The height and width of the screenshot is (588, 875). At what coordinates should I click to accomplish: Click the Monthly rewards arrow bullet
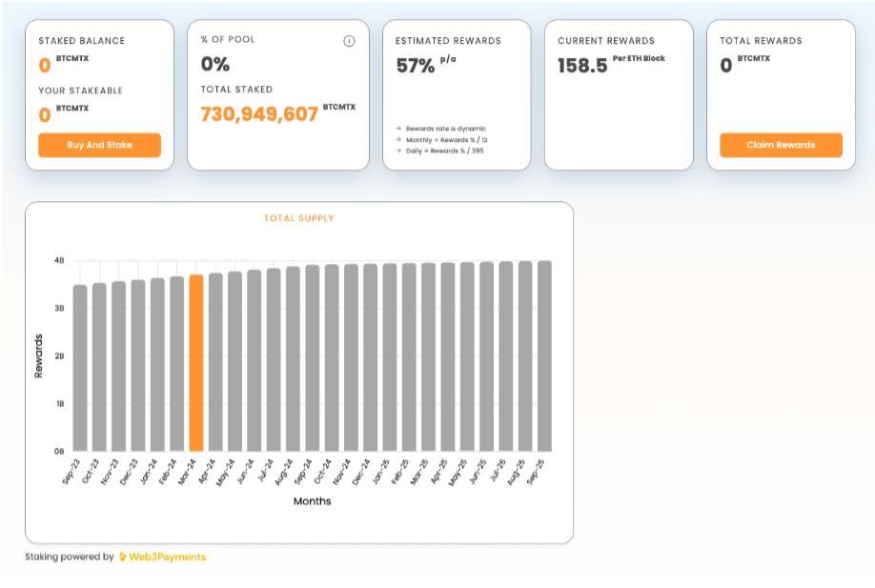pos(398,139)
